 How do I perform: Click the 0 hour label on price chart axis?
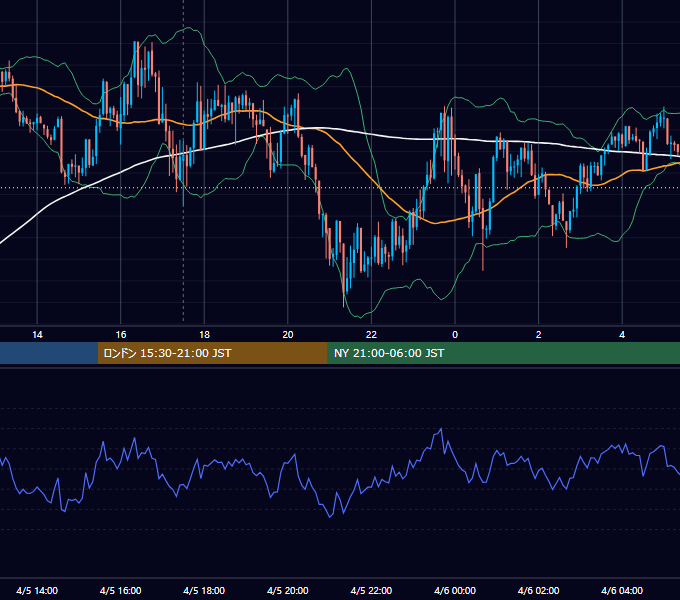(x=455, y=335)
